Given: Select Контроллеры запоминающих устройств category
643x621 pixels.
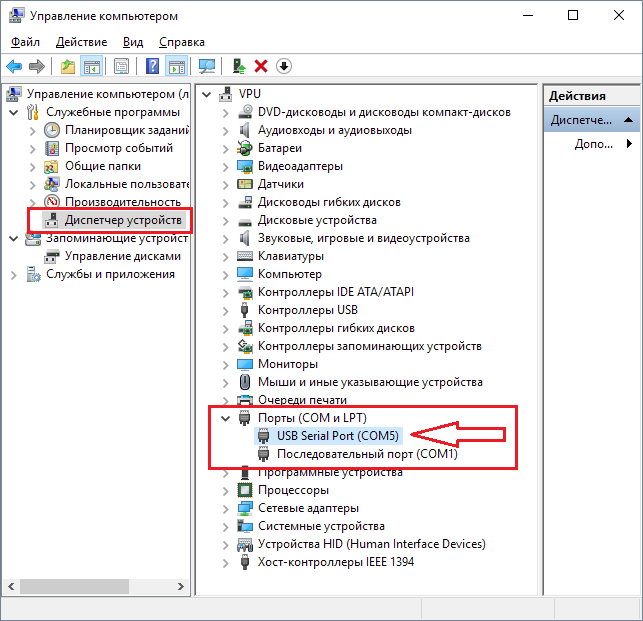Looking at the screenshot, I should [369, 346].
